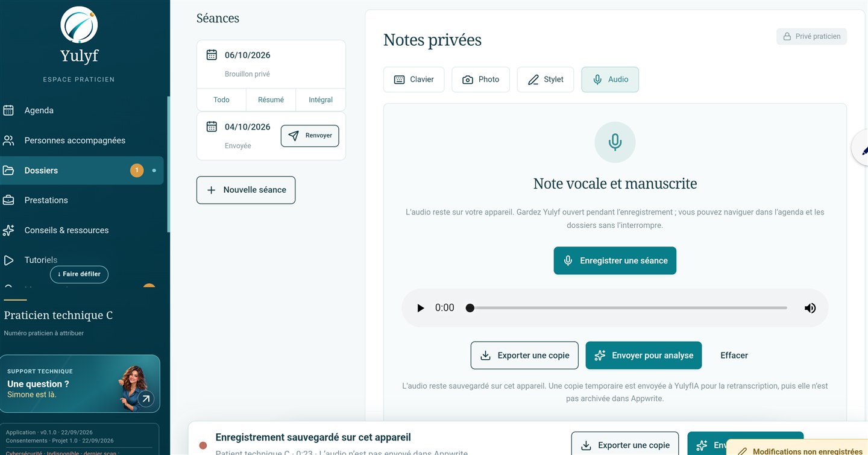Open the Agenda section
The width and height of the screenshot is (868, 455).
(82, 110)
